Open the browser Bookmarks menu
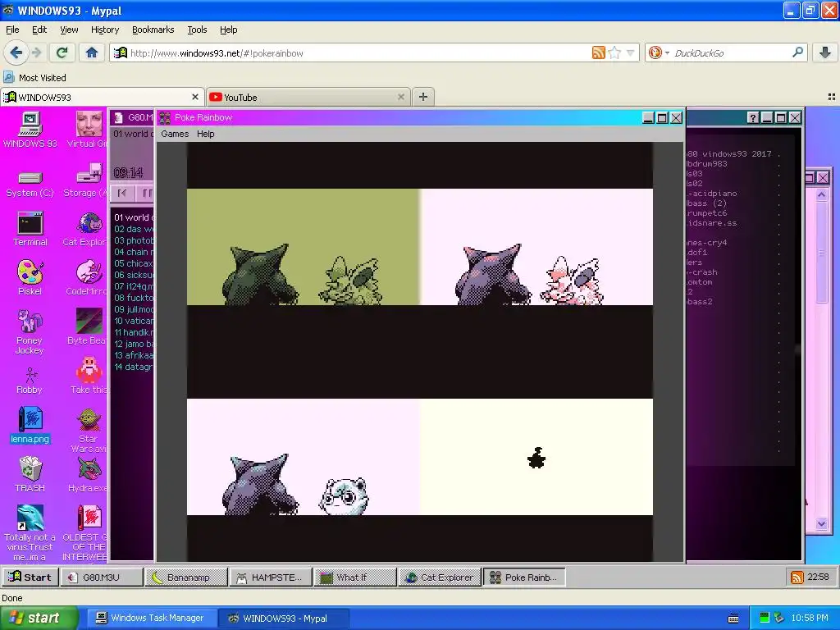 153,30
